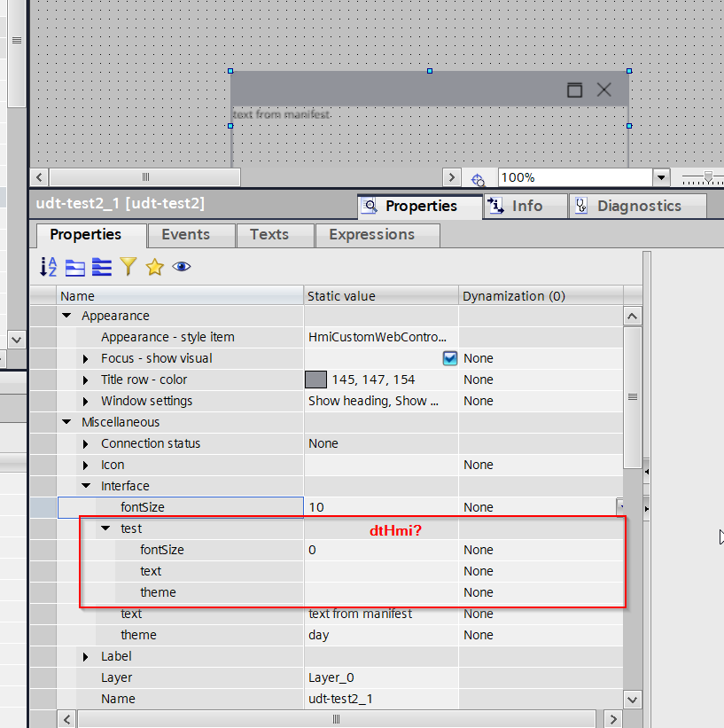Click the expand all rows icon
724x728 pixels.
click(102, 267)
